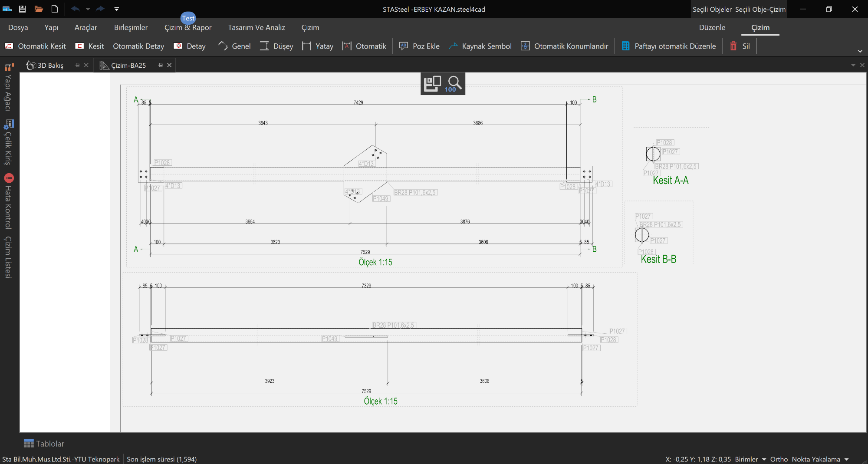The width and height of the screenshot is (868, 464).
Task: Add a Kaynak Sembol weld symbol
Action: click(x=480, y=46)
